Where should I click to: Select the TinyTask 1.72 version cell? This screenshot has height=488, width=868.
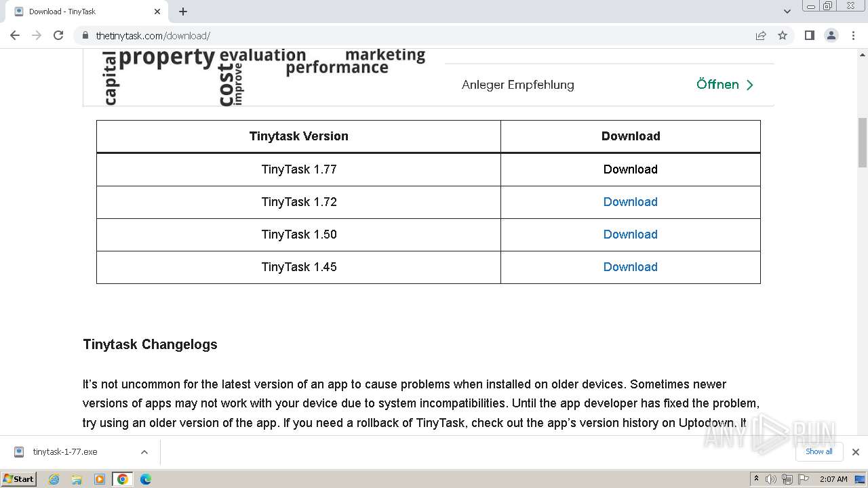(299, 202)
